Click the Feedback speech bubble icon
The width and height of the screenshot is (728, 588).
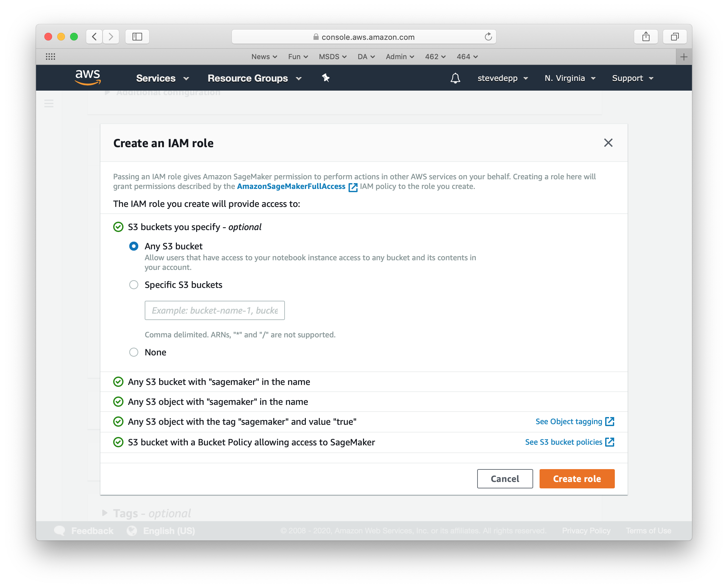(x=60, y=531)
